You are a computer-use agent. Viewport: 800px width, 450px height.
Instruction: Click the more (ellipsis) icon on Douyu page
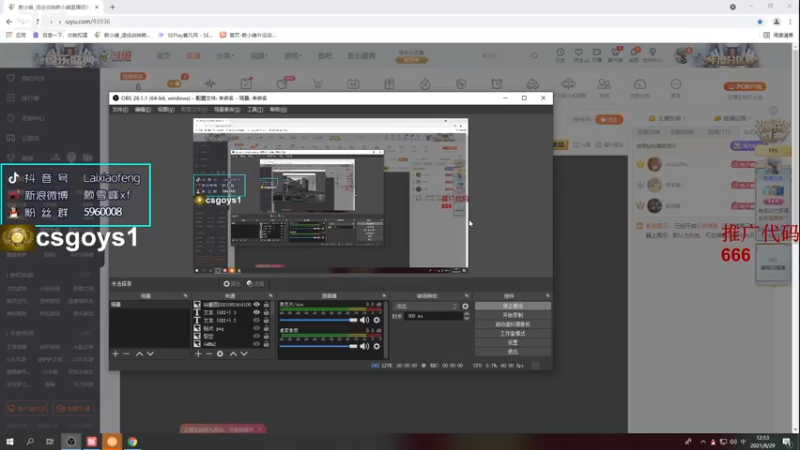coord(676,86)
